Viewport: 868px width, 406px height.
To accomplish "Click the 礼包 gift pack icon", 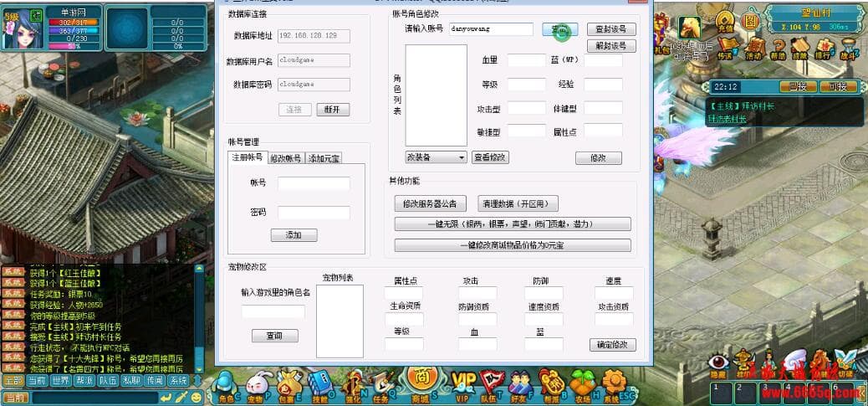I will coord(661,34).
